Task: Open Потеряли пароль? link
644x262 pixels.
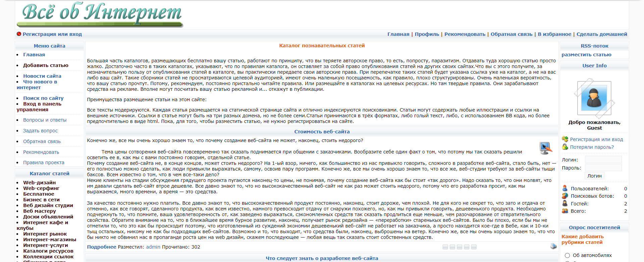Action: coord(592,147)
